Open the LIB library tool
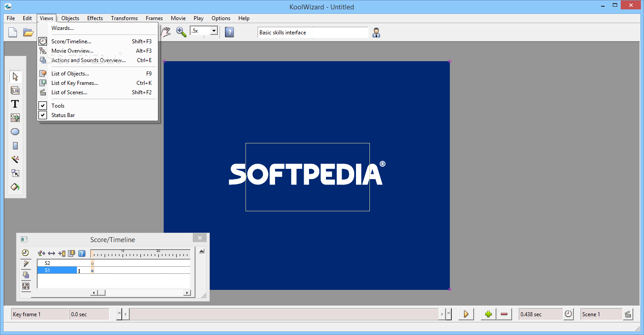Screen dimensions: 644x335 point(15,90)
